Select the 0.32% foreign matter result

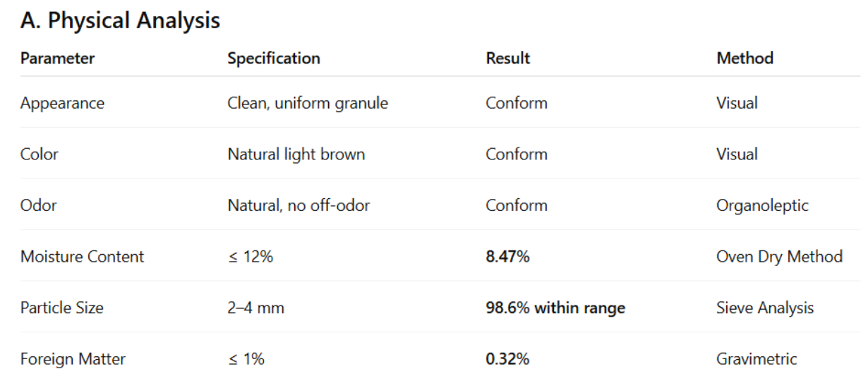tap(507, 359)
